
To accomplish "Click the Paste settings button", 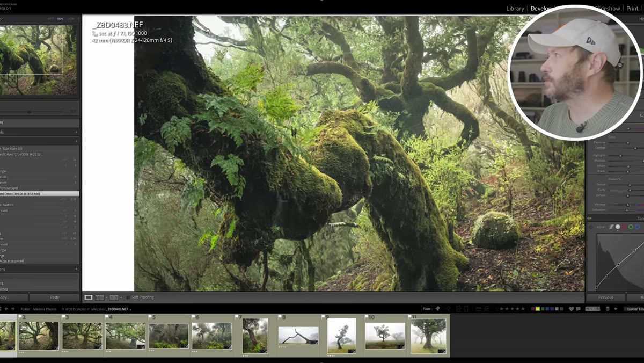I will click(54, 297).
